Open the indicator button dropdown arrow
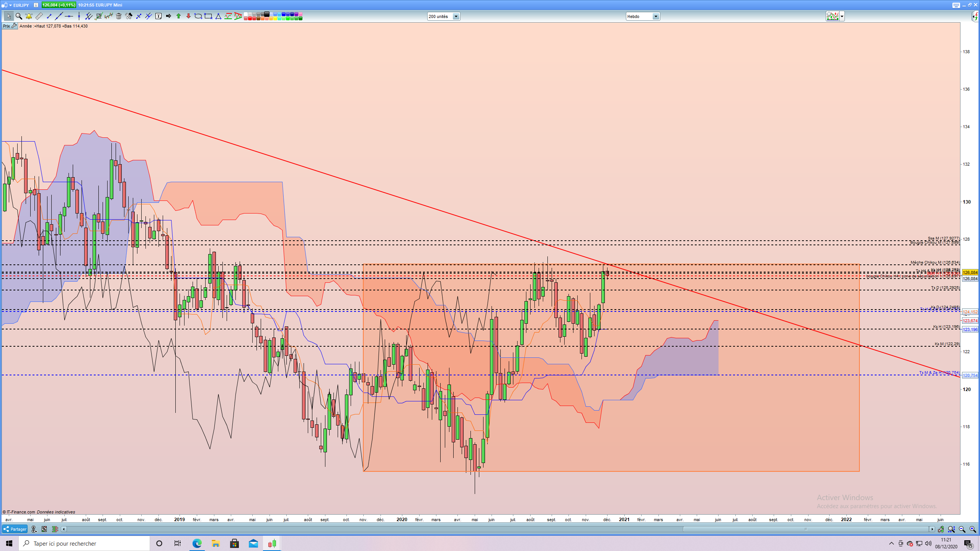This screenshot has width=980, height=551. pyautogui.click(x=842, y=16)
